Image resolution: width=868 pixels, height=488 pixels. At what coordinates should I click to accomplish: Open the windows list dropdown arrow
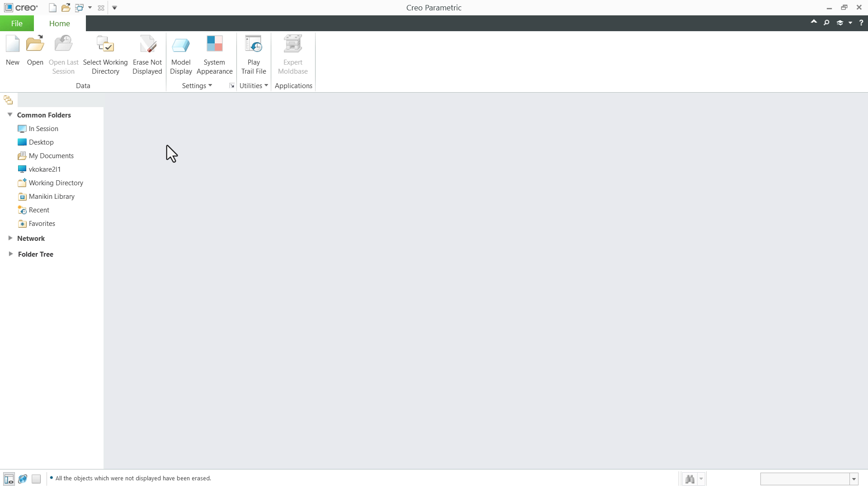pos(90,8)
